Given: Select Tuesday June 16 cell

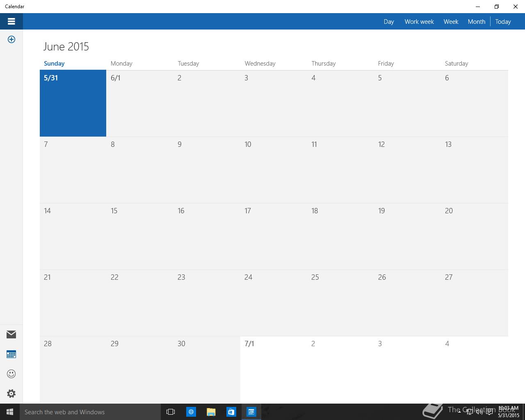Looking at the screenshot, I should [x=207, y=236].
